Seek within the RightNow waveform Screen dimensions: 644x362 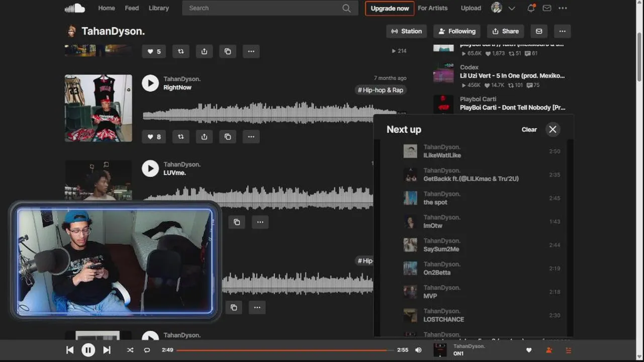point(274,113)
